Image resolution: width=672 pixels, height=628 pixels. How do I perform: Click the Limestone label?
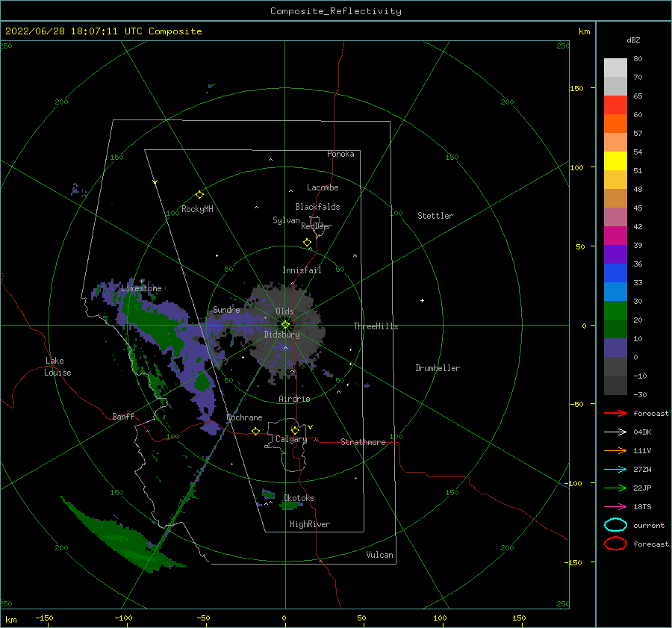pos(141,288)
